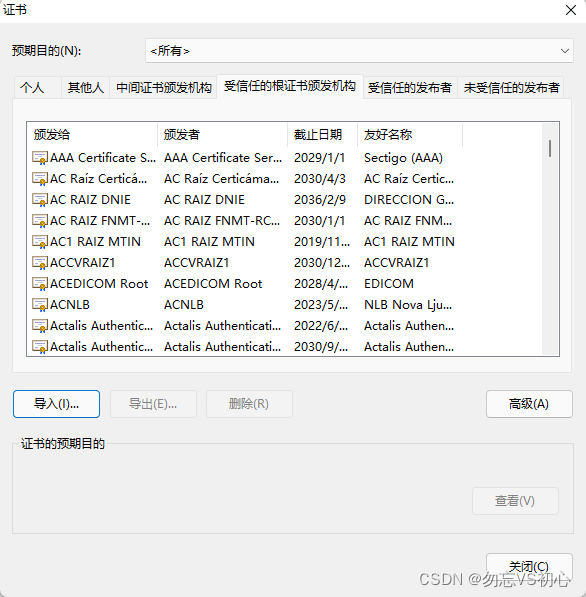Open the 预期目的 dropdown showing <所有>
The height and width of the screenshot is (597, 586).
[359, 51]
